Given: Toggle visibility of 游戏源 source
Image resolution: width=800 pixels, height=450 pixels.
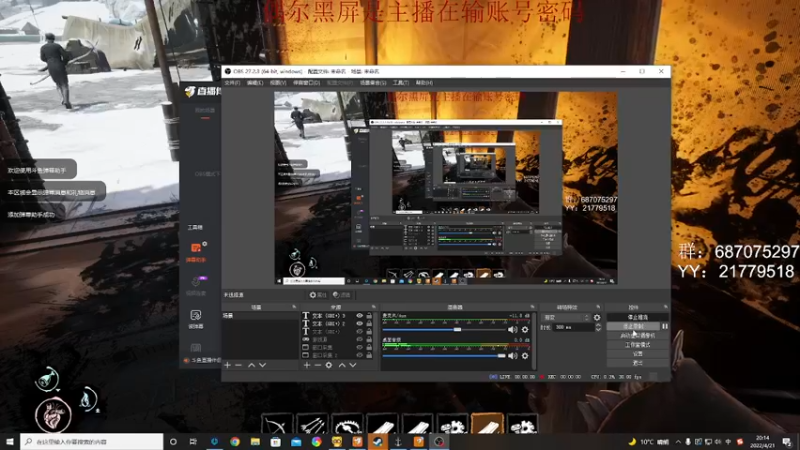Looking at the screenshot, I should click(359, 339).
